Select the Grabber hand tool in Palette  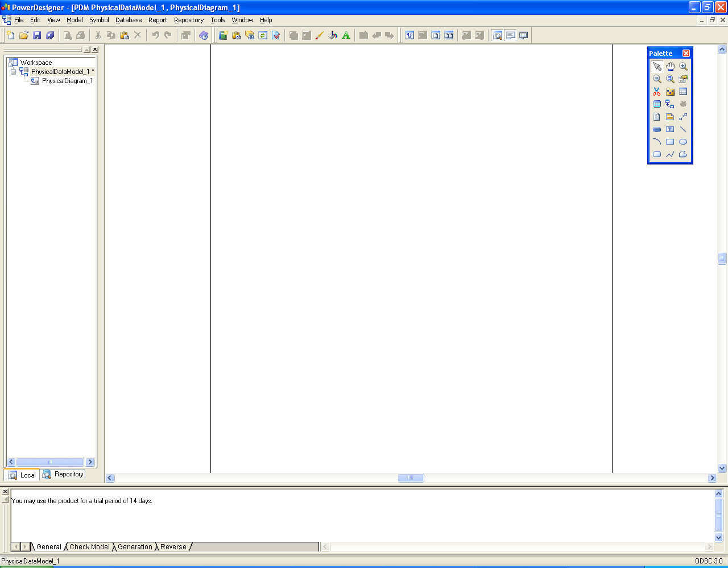point(670,67)
